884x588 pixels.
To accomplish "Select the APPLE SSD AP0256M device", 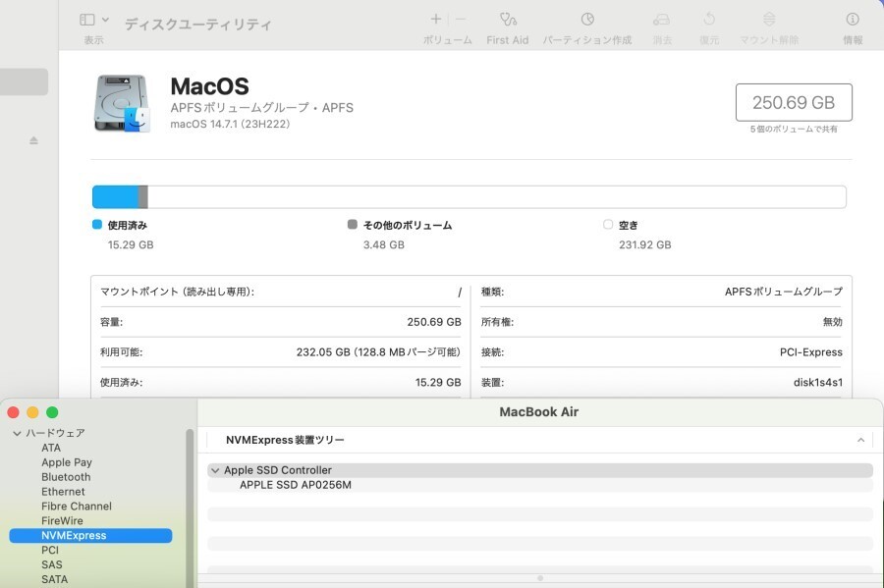I will pyautogui.click(x=295, y=485).
